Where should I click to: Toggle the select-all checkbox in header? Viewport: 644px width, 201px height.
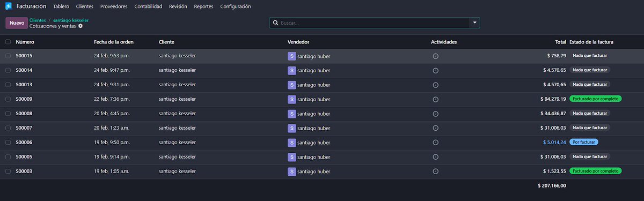pyautogui.click(x=8, y=42)
